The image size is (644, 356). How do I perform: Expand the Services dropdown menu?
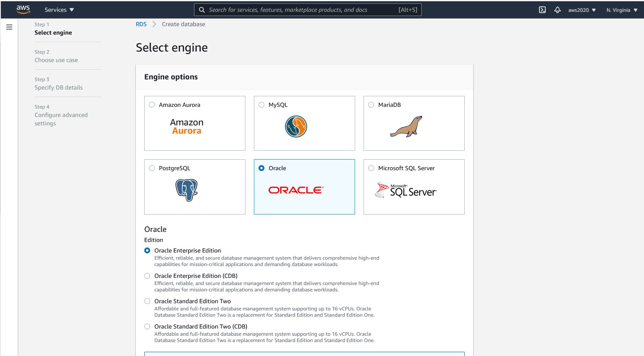coord(59,10)
